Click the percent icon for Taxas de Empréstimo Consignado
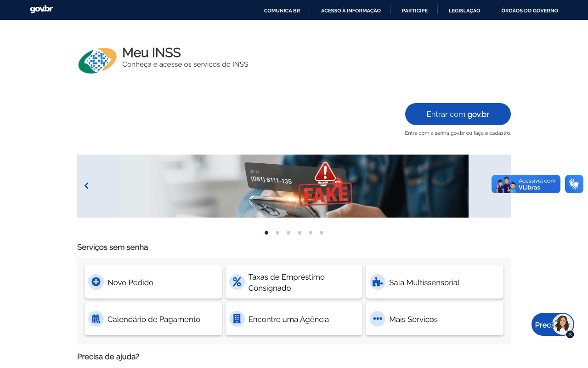The image size is (588, 368). point(237,282)
